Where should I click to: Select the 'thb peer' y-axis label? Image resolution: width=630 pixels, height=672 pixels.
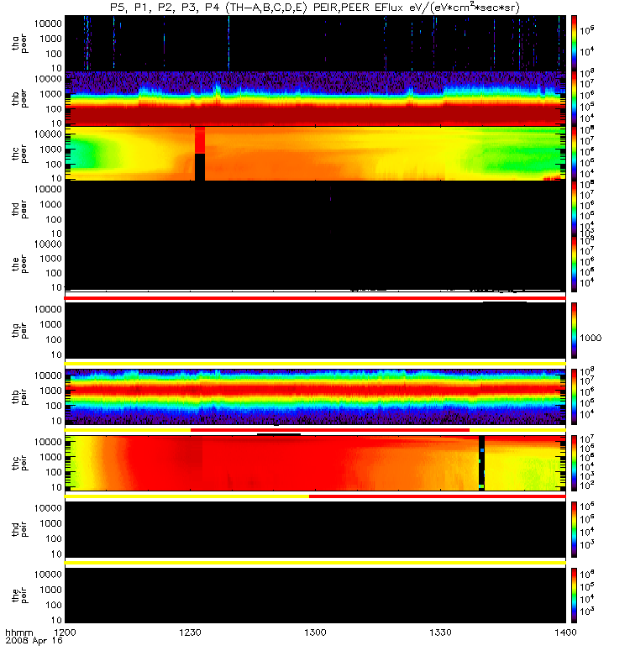19,98
